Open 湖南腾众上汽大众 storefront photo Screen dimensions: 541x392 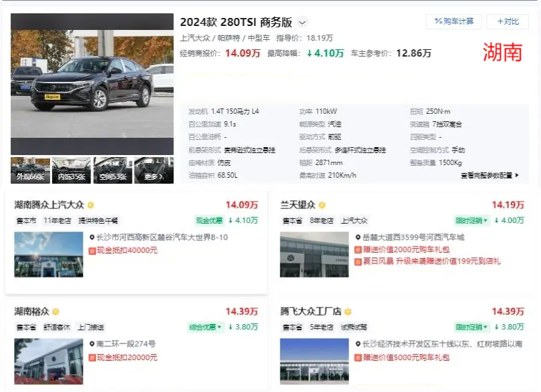(49, 254)
